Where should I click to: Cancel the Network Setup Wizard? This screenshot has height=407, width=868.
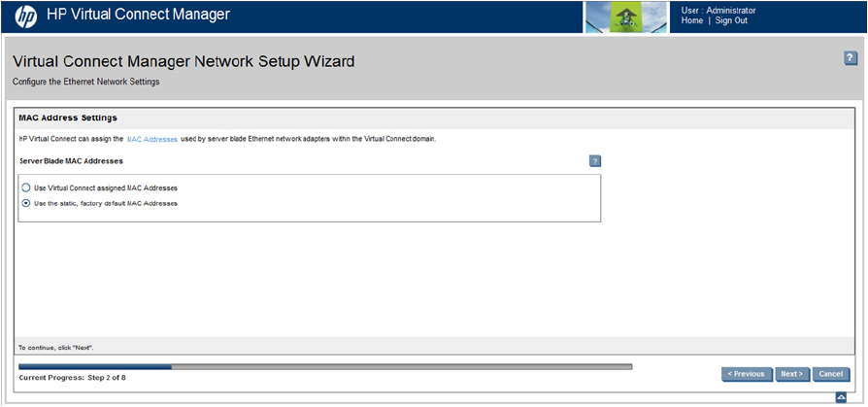tap(830, 374)
